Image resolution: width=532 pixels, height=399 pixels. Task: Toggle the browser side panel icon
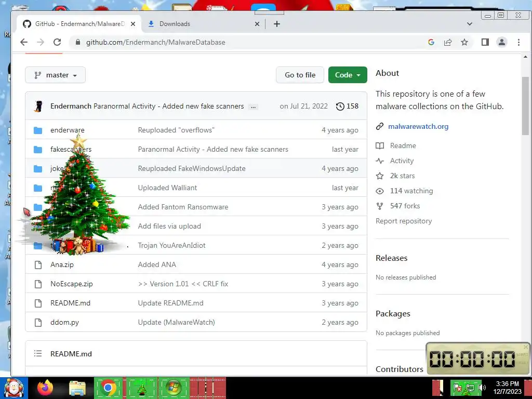pos(485,42)
